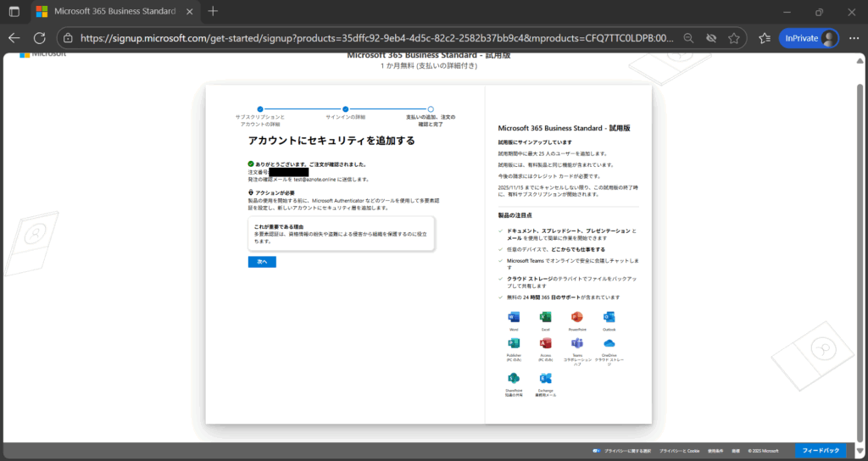868x461 pixels.
Task: Click the Exchange app icon
Action: pos(545,379)
